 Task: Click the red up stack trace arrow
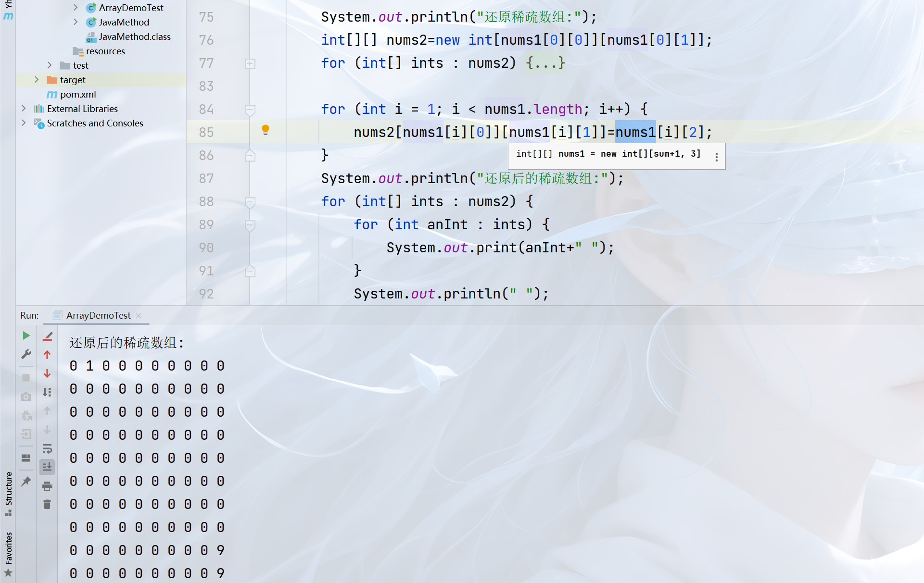[x=47, y=355]
